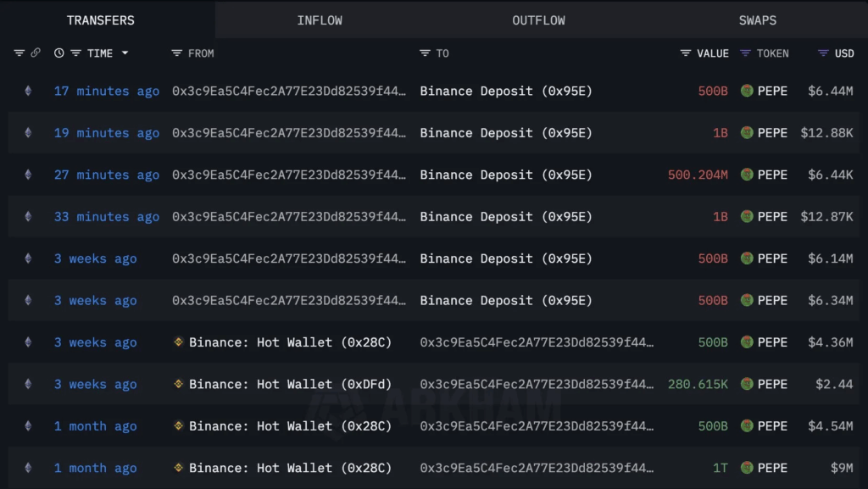Open Binance Deposit (0x95E) in the $12.88K row
This screenshot has height=489, width=868.
click(x=506, y=132)
